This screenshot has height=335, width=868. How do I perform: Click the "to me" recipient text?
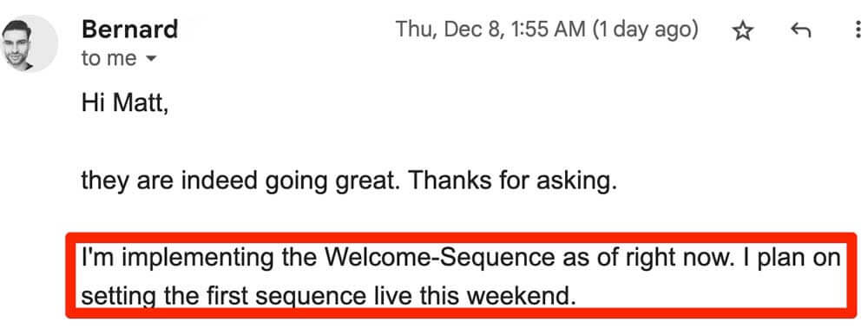tap(109, 58)
